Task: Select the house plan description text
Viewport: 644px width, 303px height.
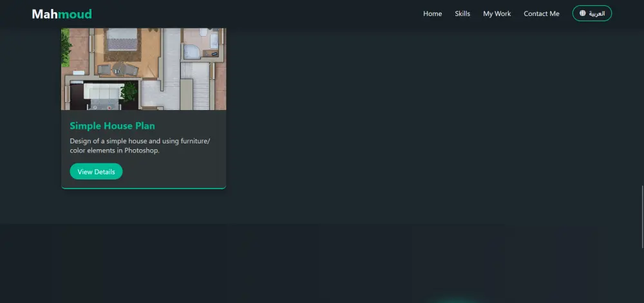Action: pyautogui.click(x=140, y=145)
